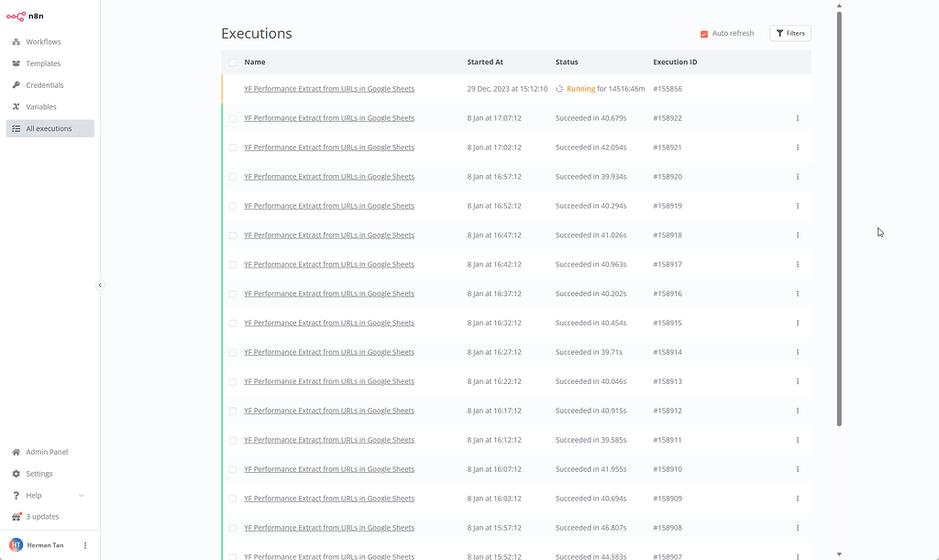939x560 pixels.
Task: Open n8n Settings
Action: [x=40, y=474]
